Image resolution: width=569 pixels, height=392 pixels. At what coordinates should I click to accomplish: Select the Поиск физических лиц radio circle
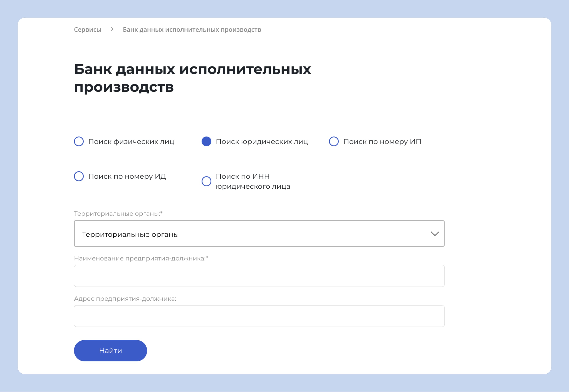point(79,141)
